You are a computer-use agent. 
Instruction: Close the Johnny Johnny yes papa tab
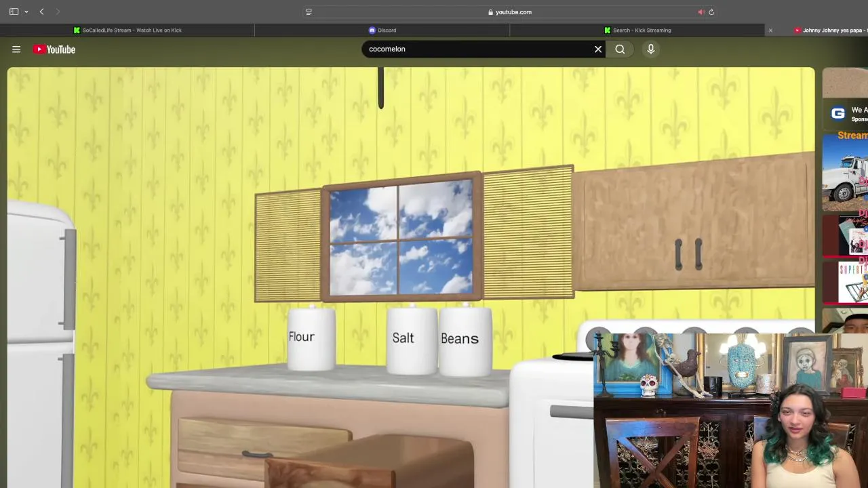[x=770, y=30]
